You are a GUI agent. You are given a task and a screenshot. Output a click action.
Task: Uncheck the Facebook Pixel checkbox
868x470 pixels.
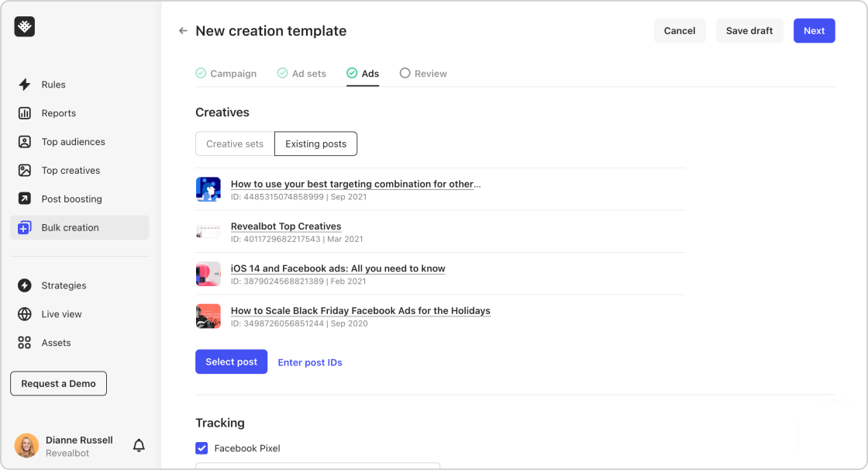point(201,448)
